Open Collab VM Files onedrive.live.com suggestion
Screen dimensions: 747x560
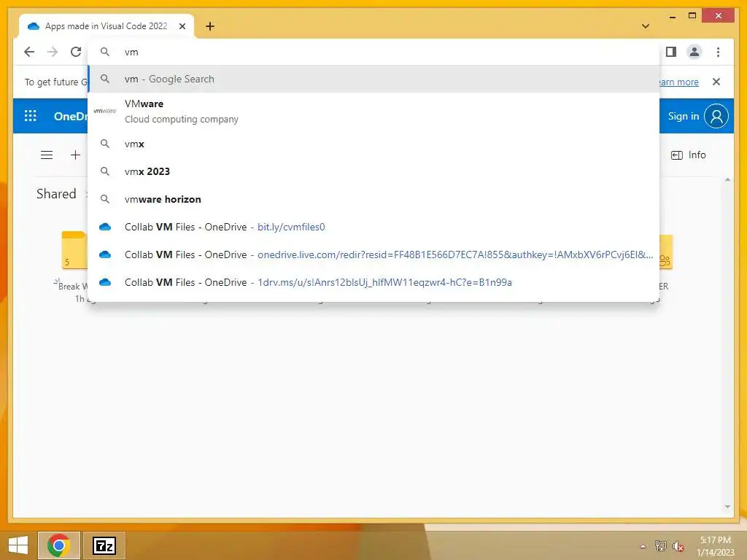pyautogui.click(x=374, y=254)
